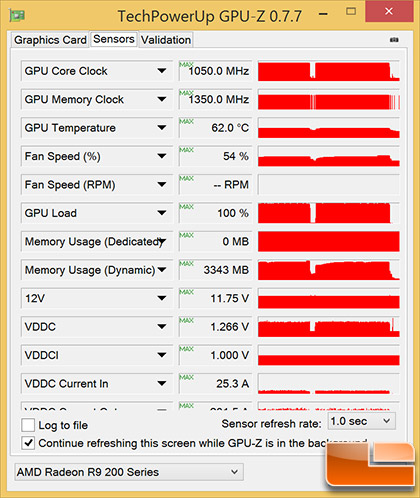Viewport: 420px width, 498px height.
Task: Minimize the GPU-Z window
Action: [x=323, y=14]
